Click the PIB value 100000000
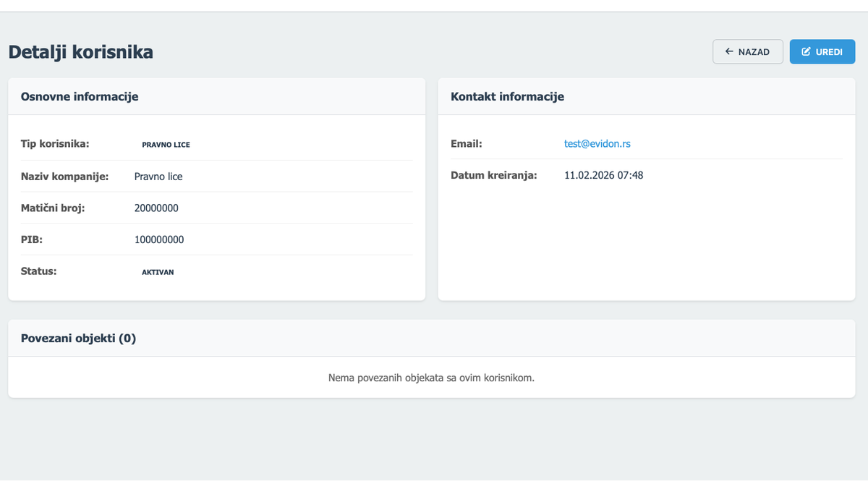 click(x=159, y=239)
